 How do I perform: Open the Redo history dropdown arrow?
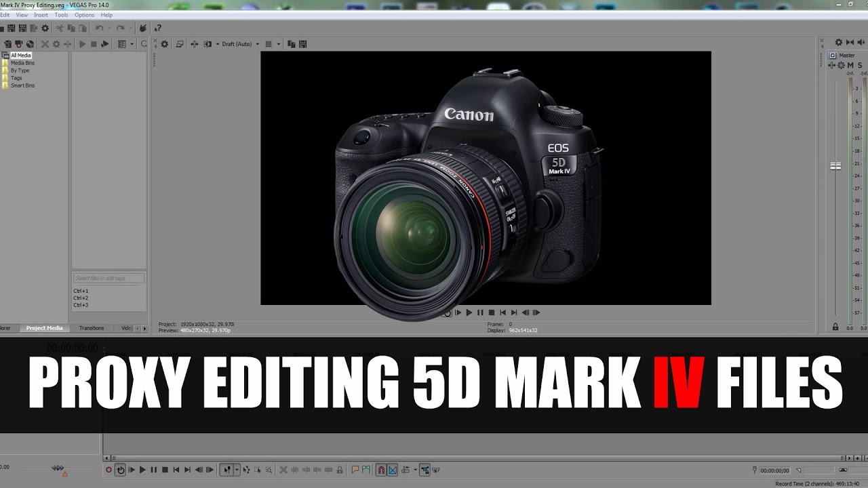130,28
